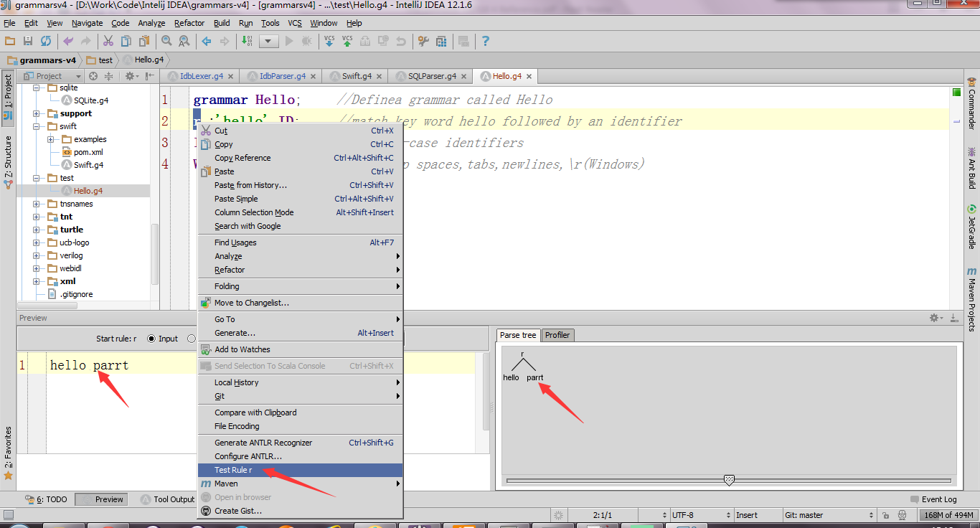Switch to the Profiler tab
980x528 pixels.
(x=557, y=335)
